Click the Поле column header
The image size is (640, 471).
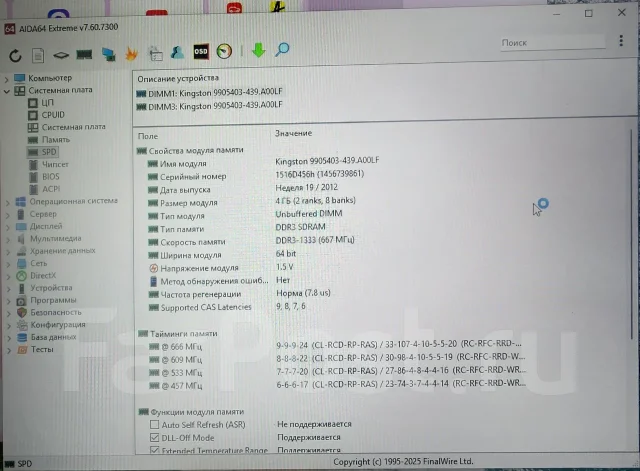tap(148, 136)
